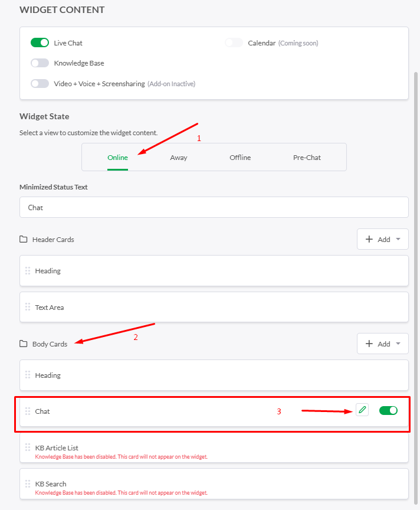Screen dimensions: 420x510
Task: Open the body Heading card
Action: click(x=214, y=375)
